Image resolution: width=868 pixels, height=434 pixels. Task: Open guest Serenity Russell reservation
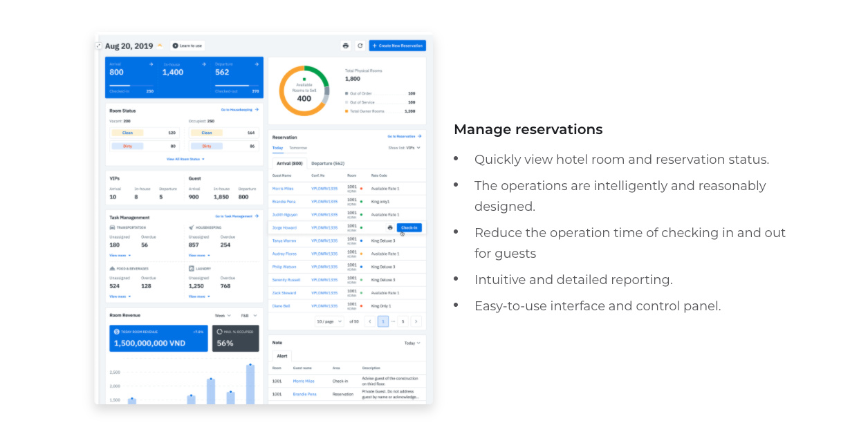[x=285, y=280]
